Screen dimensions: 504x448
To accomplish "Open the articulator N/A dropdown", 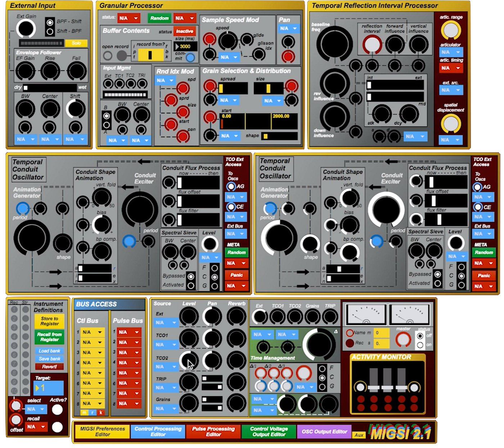I will tap(451, 52).
